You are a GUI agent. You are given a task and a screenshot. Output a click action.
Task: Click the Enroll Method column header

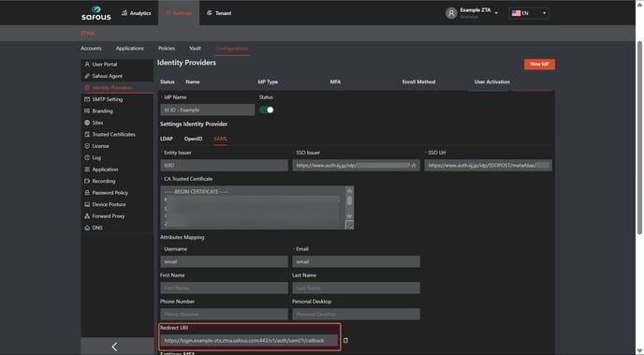418,81
